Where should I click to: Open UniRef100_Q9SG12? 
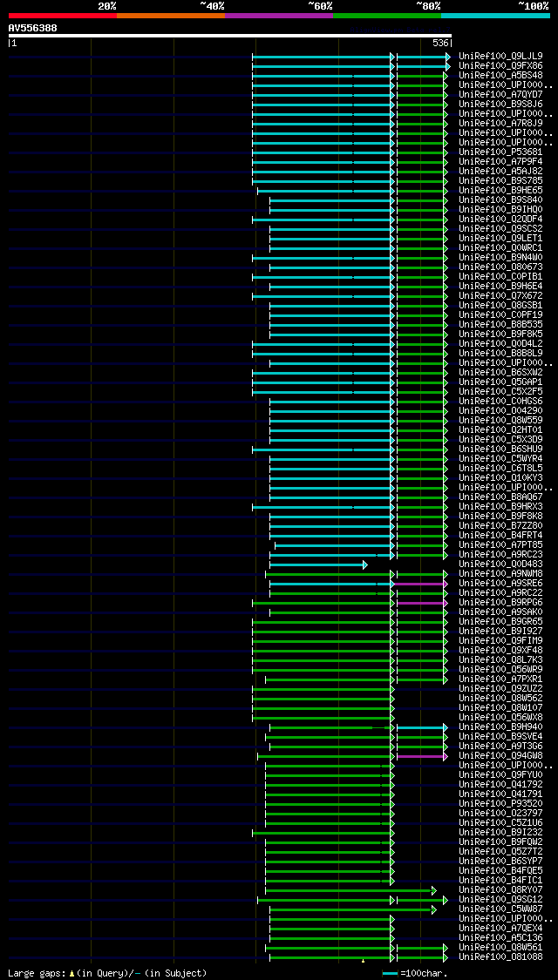(500, 899)
